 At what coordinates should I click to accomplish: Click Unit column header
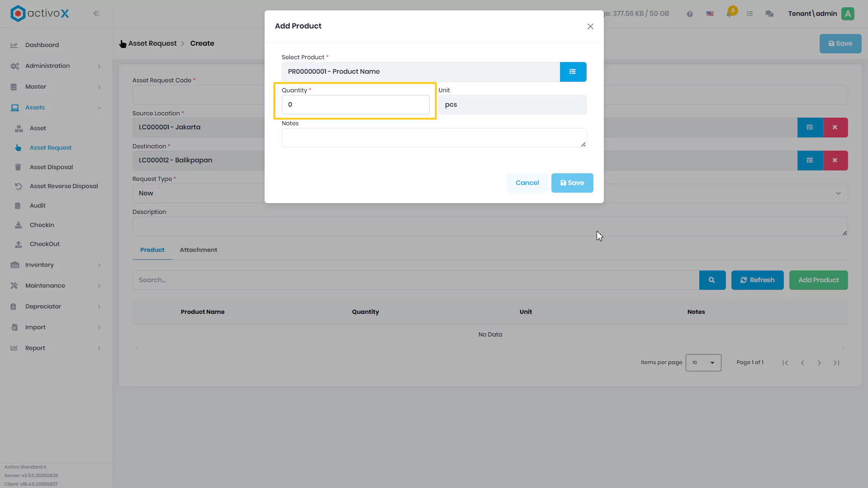(x=526, y=312)
